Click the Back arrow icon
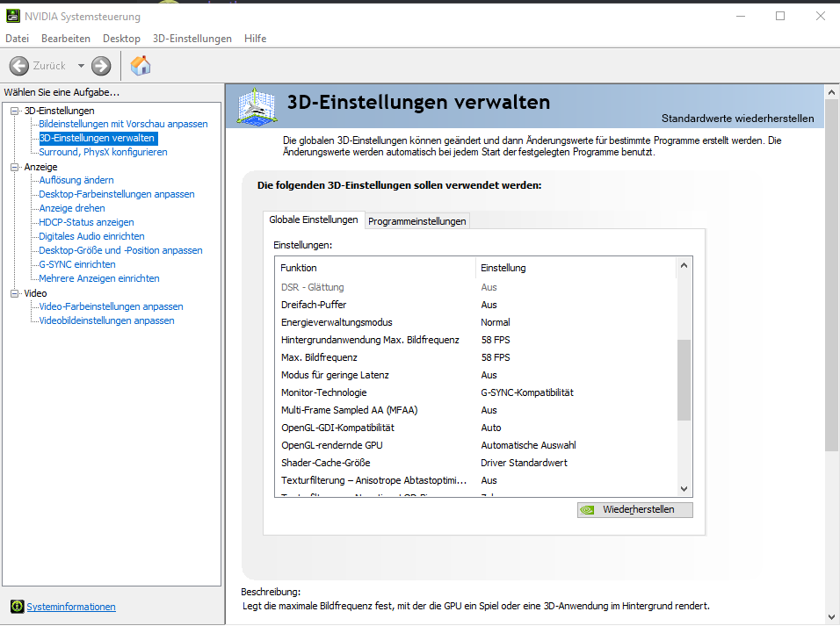 pyautogui.click(x=19, y=66)
